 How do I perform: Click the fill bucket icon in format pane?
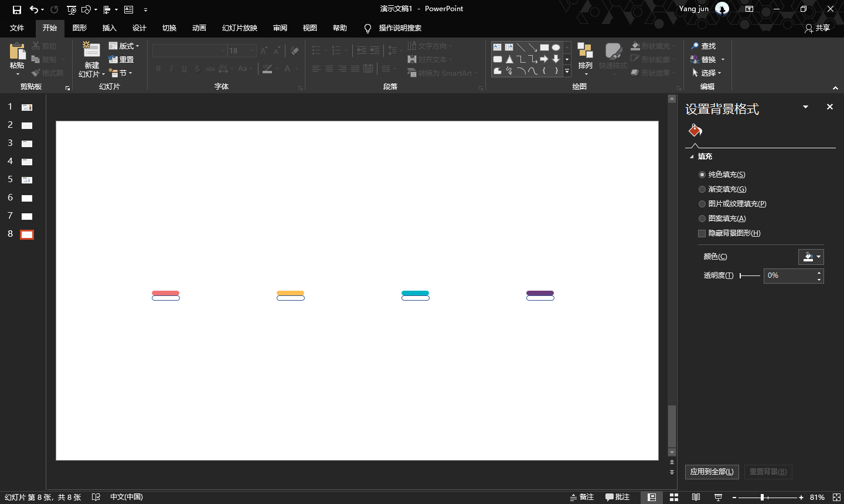[x=695, y=130]
